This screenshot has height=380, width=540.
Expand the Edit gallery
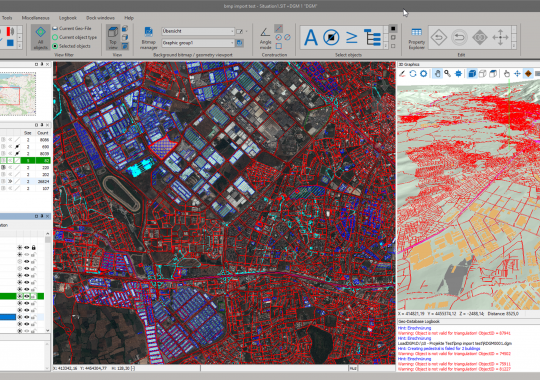[x=513, y=46]
